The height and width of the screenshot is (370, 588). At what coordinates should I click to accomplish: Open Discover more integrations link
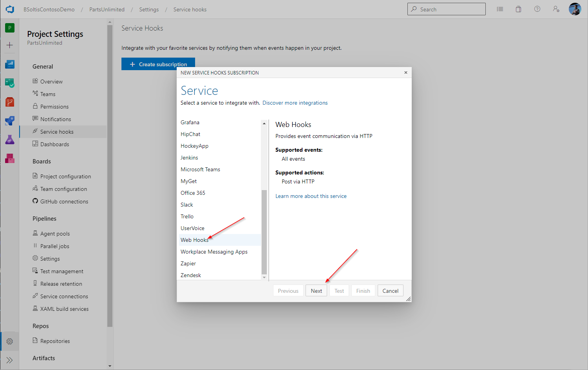point(295,103)
